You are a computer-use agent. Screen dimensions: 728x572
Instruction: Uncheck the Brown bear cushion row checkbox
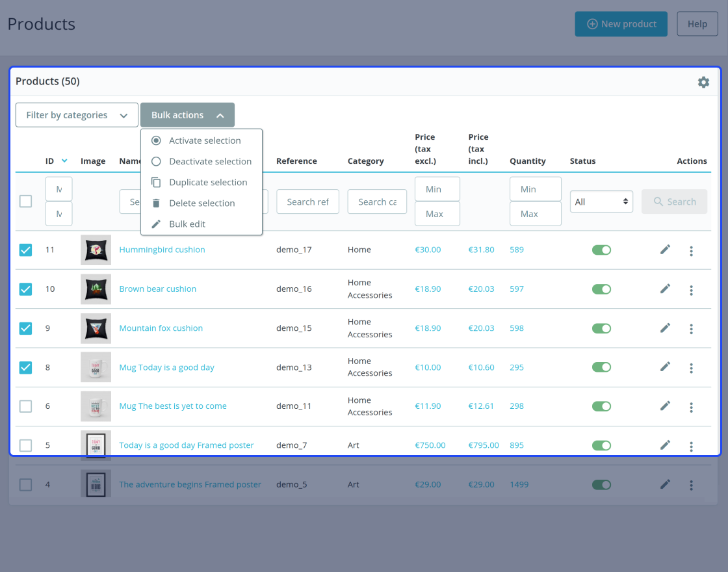point(25,289)
